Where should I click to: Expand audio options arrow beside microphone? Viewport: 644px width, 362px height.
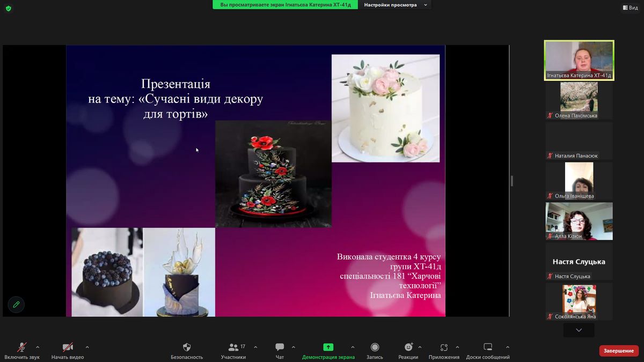point(38,347)
